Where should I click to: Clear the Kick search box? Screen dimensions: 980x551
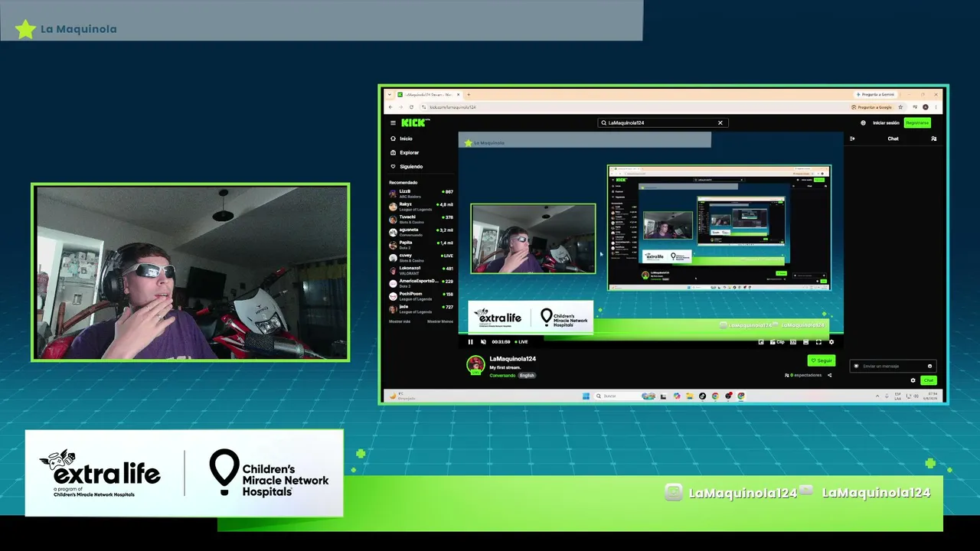click(x=720, y=122)
